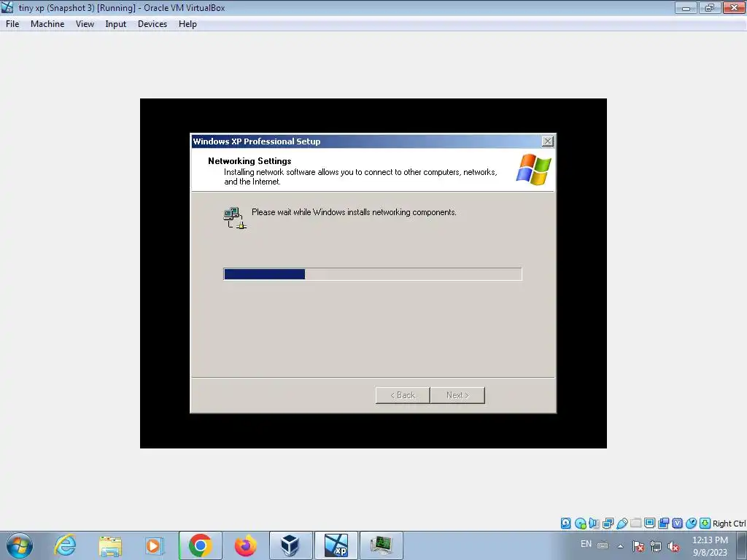
Task: Click the Right Ctrl host key label
Action: coord(729,524)
